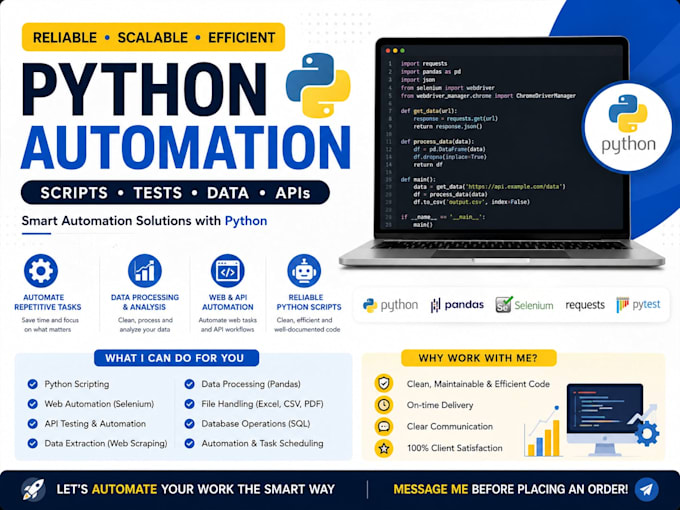
Task: Click the check mark beside Automation & Task Scheduling
Action: [x=190, y=443]
